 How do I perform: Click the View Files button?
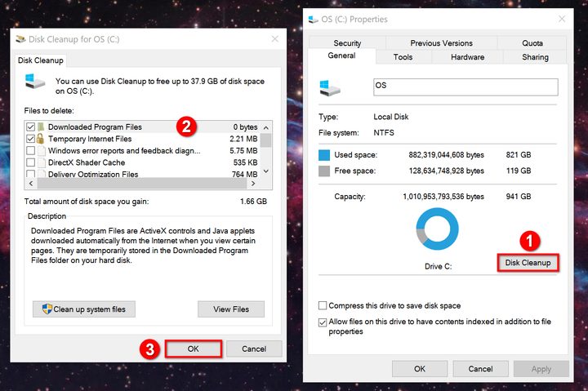[231, 309]
